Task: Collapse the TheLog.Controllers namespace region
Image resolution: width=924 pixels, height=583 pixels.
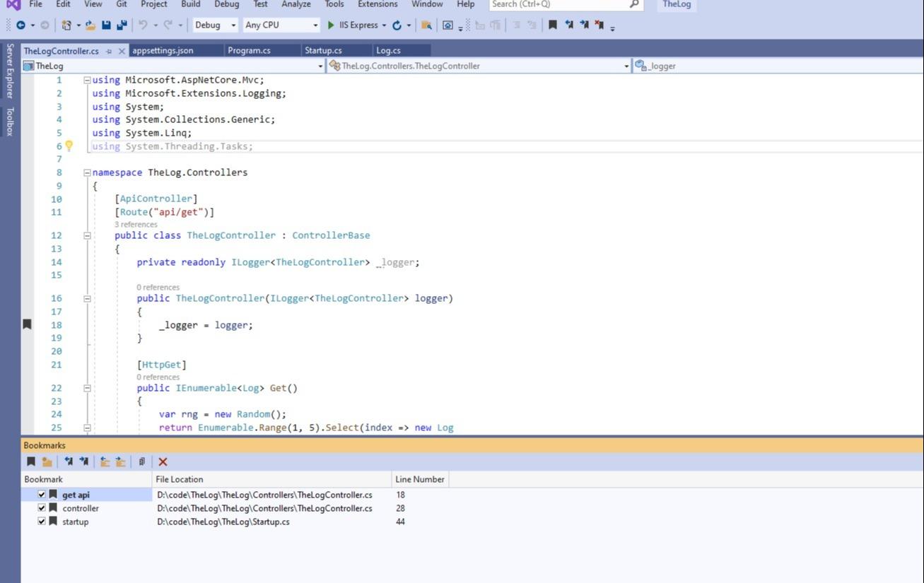Action: (x=86, y=172)
